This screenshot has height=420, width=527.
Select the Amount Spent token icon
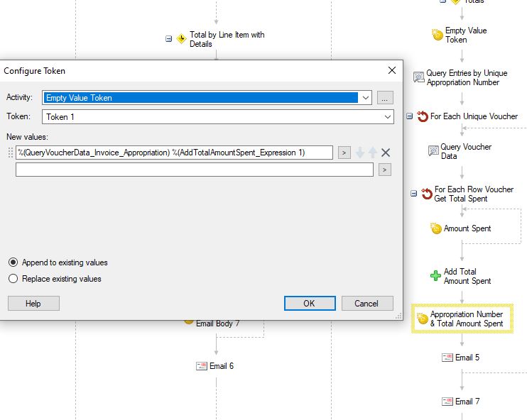point(436,228)
